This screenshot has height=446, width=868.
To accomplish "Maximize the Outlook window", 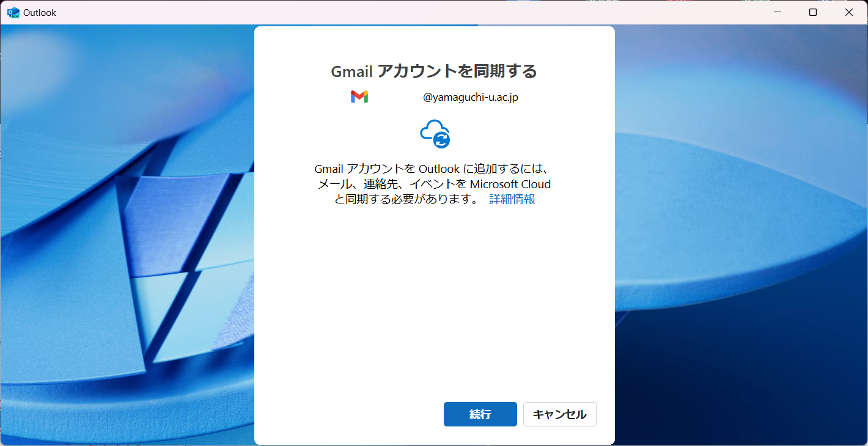I will click(813, 12).
